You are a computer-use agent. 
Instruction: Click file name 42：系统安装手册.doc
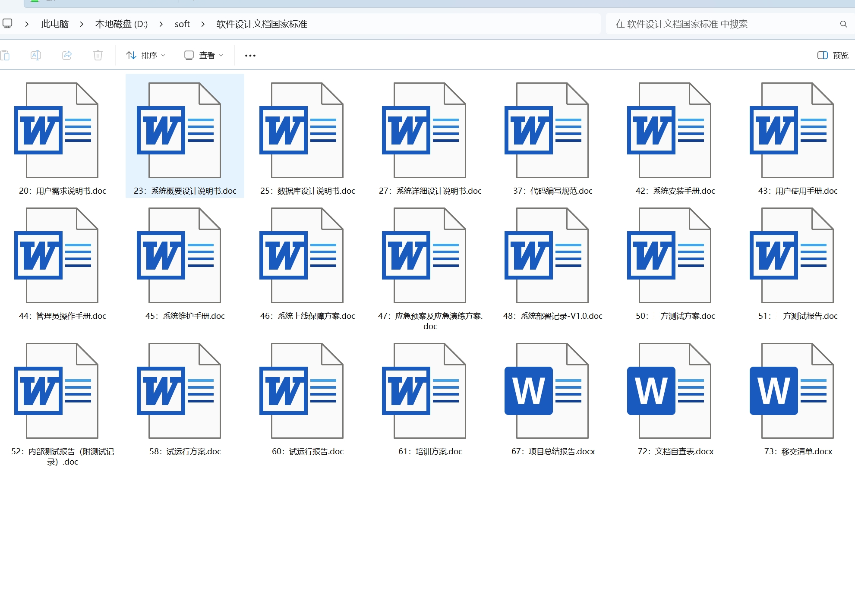coord(675,191)
